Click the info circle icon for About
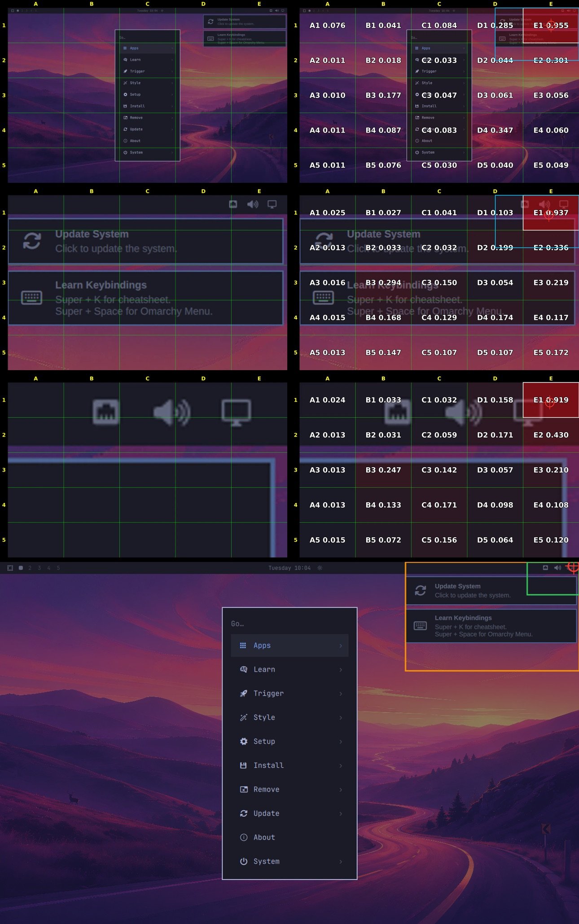Image resolution: width=579 pixels, height=924 pixels. click(x=244, y=837)
